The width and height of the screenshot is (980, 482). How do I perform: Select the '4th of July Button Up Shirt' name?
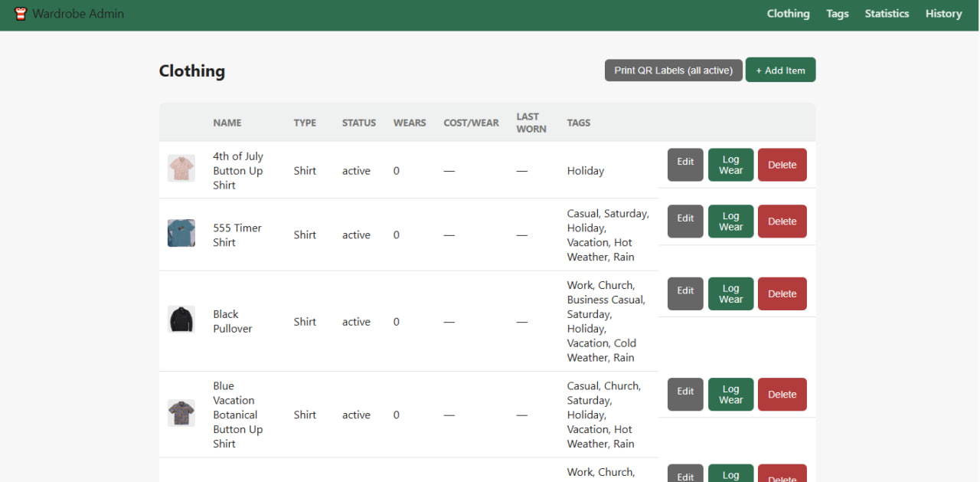[238, 171]
